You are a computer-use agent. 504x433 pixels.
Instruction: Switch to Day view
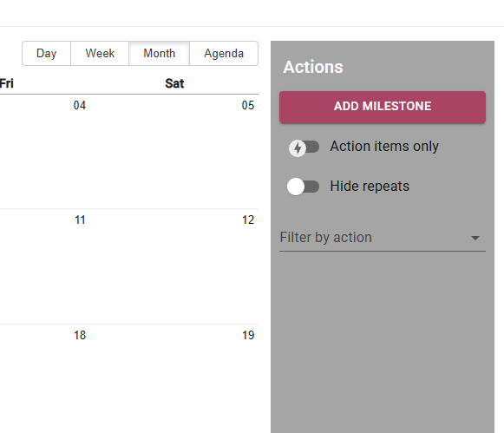coord(47,53)
